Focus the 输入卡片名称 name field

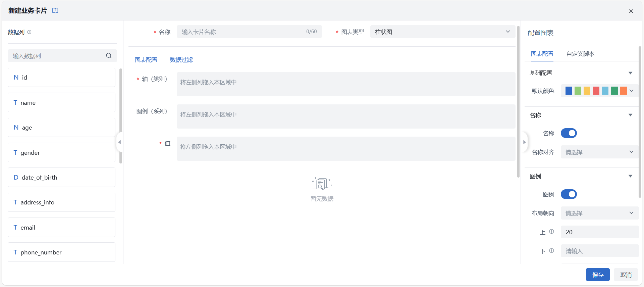249,32
